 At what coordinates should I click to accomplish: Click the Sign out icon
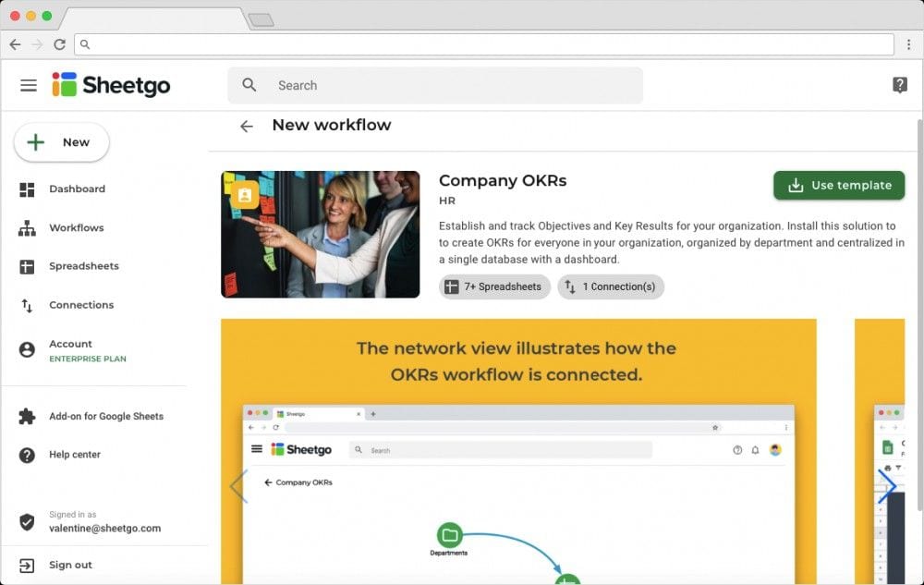pos(27,566)
